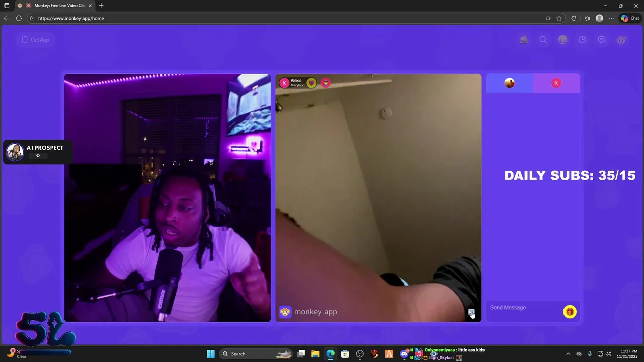644x362 pixels.
Task: Show hidden system tray icons chevron
Action: [568, 354]
